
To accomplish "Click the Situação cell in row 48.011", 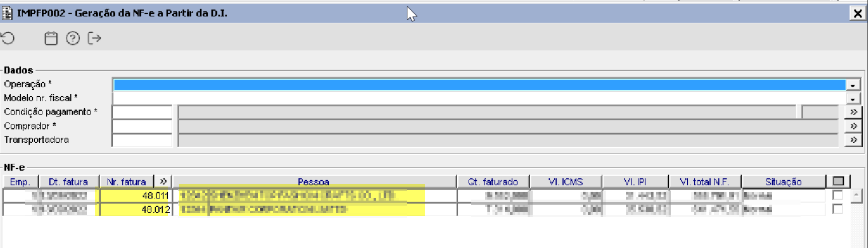I will [x=783, y=196].
